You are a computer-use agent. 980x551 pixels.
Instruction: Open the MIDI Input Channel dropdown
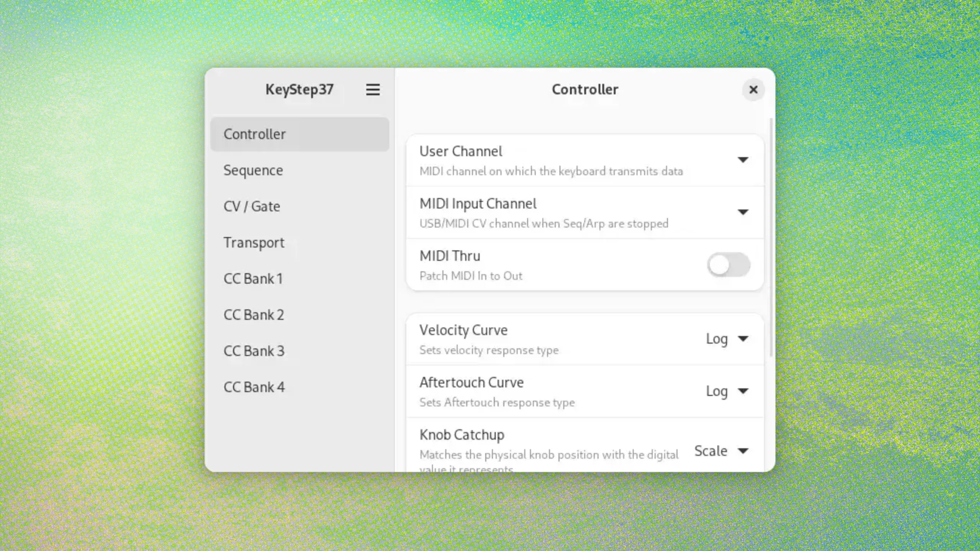click(743, 212)
